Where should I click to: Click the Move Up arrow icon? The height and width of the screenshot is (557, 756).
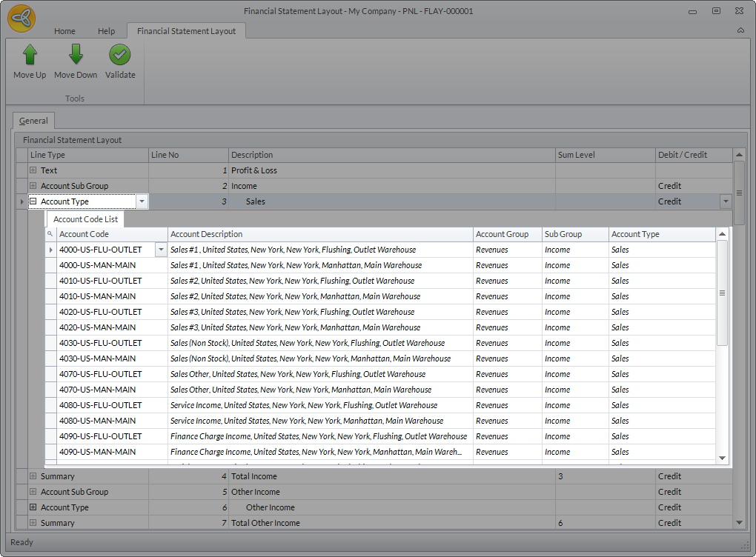coord(30,56)
